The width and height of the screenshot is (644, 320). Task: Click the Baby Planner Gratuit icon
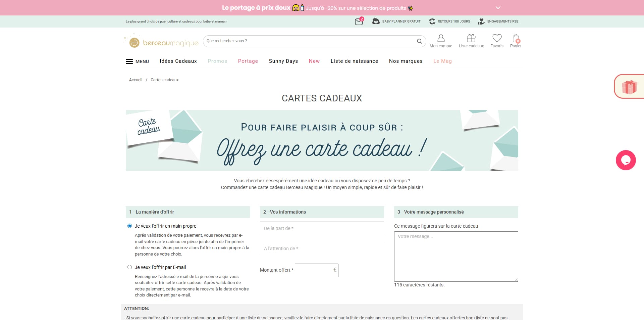tap(376, 21)
